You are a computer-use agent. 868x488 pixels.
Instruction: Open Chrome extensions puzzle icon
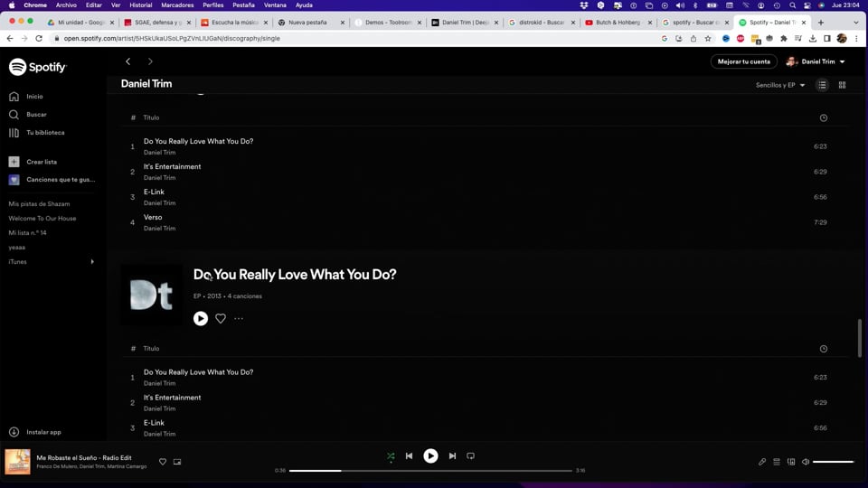pos(784,39)
